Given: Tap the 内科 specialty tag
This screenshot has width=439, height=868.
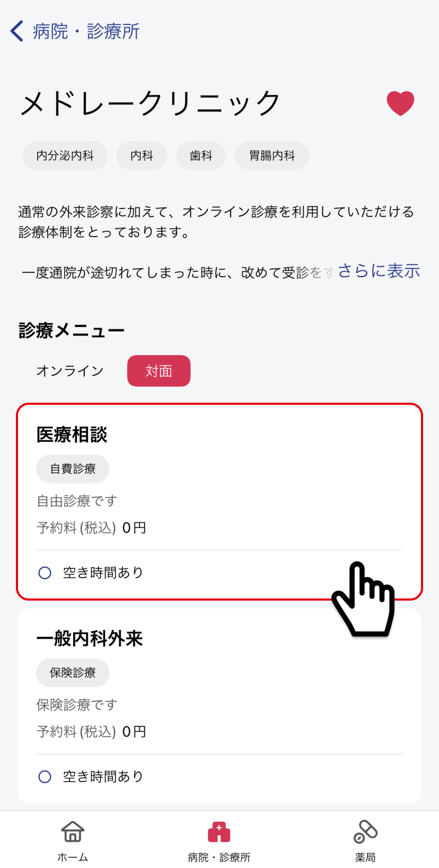Looking at the screenshot, I should pos(142,156).
